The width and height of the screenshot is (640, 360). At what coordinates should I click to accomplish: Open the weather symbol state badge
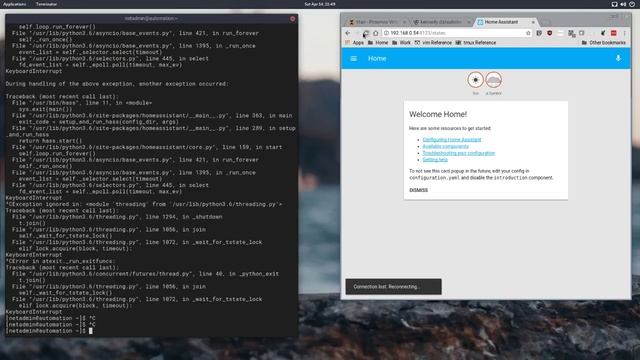point(493,80)
